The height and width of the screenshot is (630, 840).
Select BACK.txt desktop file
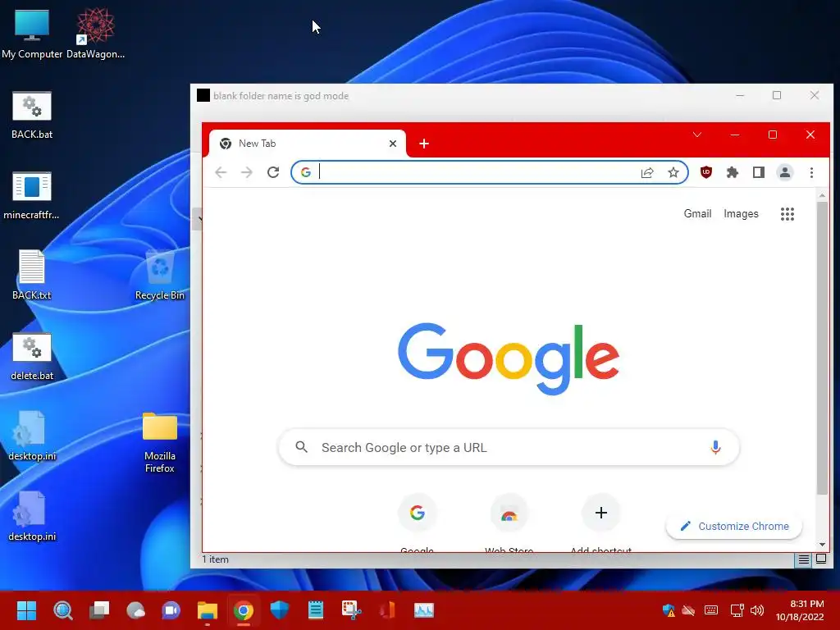[x=32, y=275]
